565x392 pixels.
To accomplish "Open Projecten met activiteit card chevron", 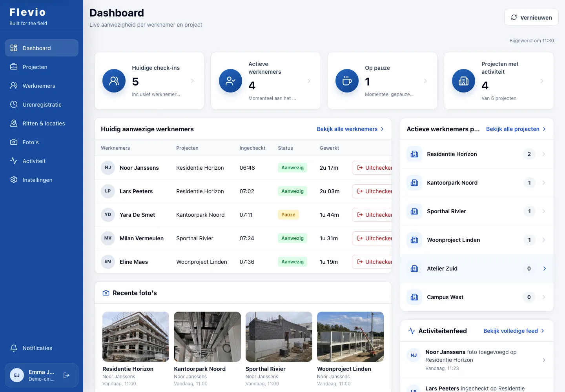I will click(x=542, y=81).
